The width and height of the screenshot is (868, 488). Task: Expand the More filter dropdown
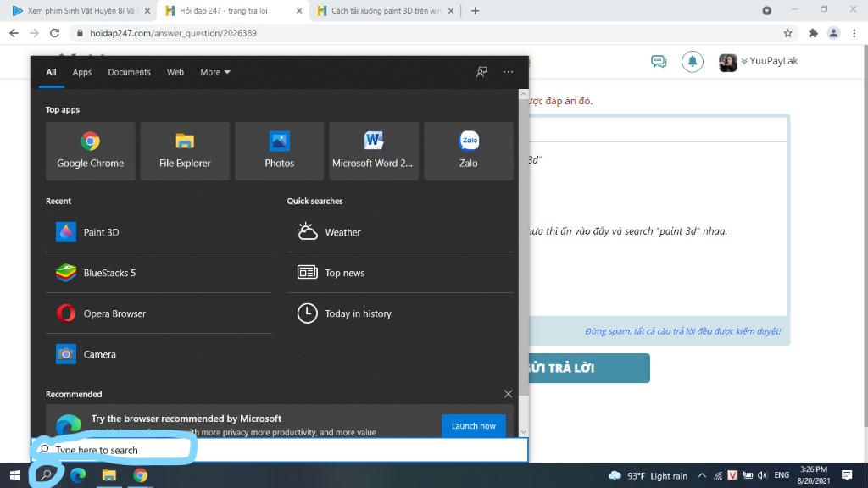tap(214, 72)
